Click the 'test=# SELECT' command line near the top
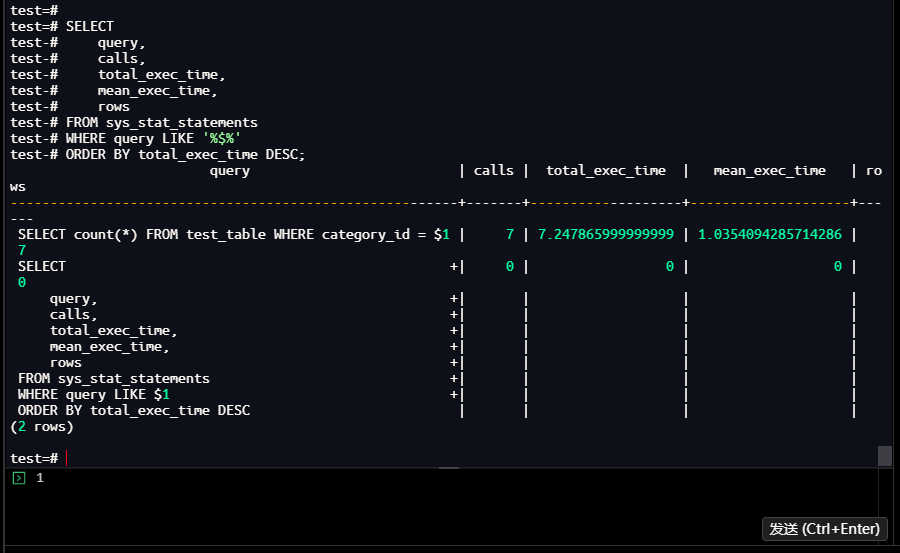Image resolution: width=900 pixels, height=553 pixels. (62, 26)
